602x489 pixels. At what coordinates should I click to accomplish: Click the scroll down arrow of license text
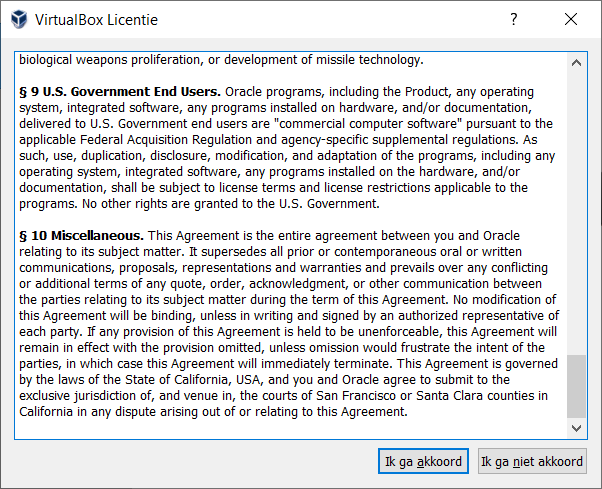click(577, 427)
